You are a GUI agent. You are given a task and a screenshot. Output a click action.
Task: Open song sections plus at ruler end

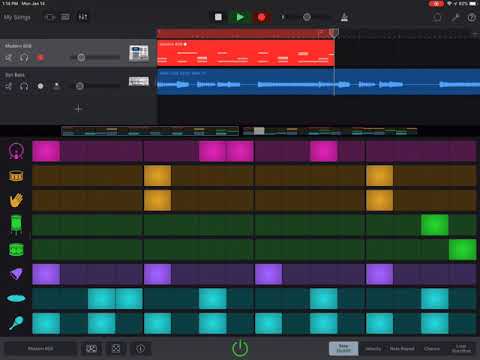(x=476, y=33)
